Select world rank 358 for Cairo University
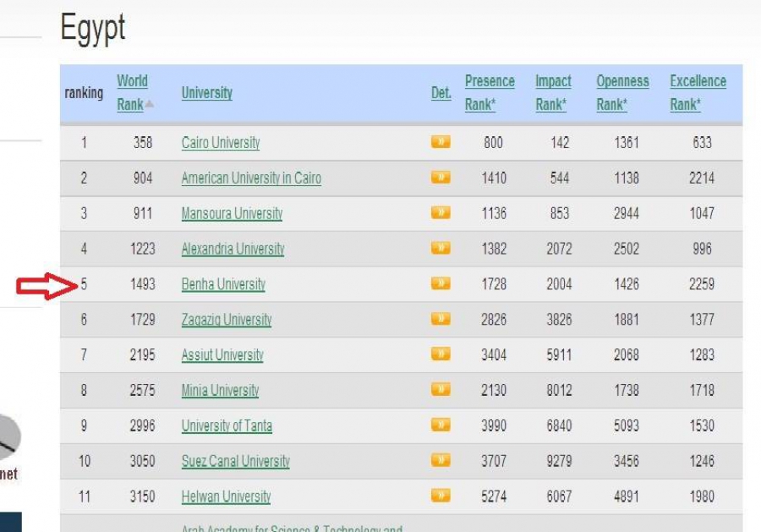The image size is (761, 532). point(143,143)
